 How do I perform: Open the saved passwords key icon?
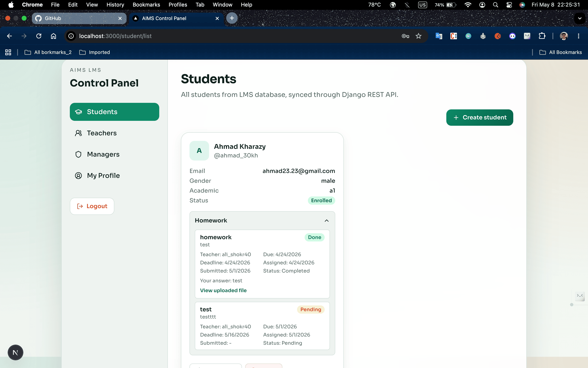tap(405, 36)
